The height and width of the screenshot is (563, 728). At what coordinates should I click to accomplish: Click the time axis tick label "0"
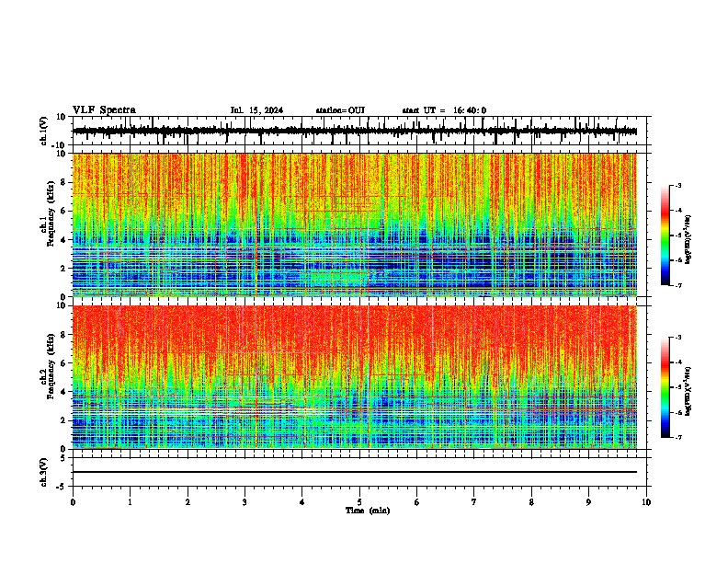point(73,502)
